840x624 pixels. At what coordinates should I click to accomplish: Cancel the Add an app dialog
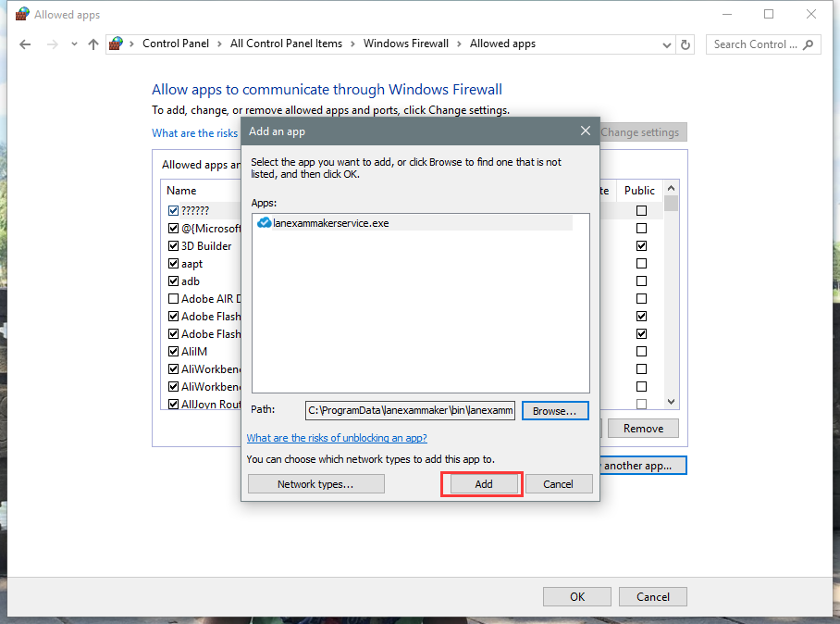pyautogui.click(x=558, y=484)
